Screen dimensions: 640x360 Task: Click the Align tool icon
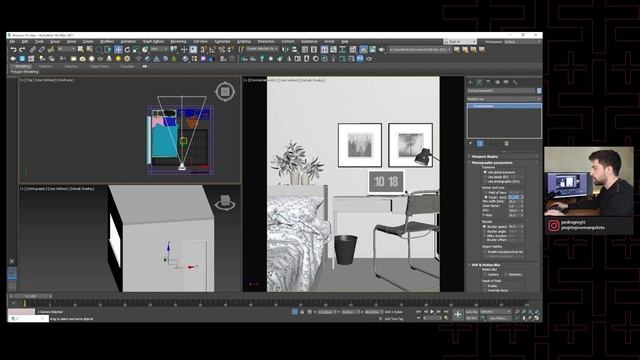click(294, 49)
